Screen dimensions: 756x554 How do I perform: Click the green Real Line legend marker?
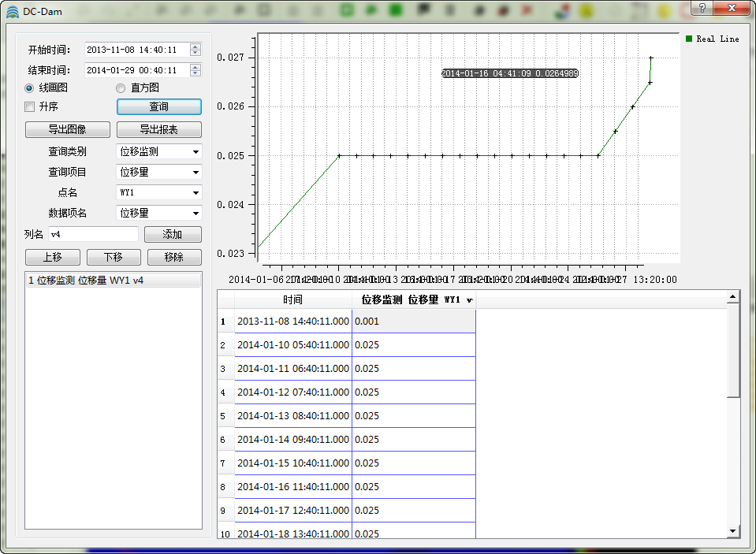(689, 39)
